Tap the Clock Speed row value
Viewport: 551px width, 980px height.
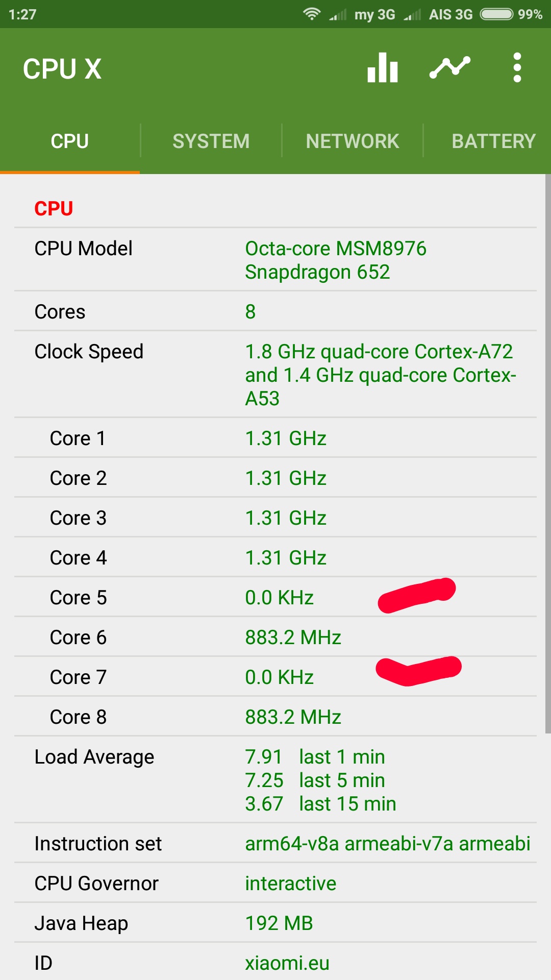pyautogui.click(x=381, y=375)
